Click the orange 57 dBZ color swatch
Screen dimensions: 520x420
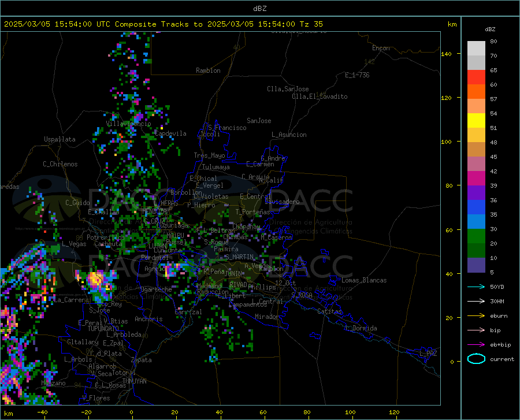476,92
